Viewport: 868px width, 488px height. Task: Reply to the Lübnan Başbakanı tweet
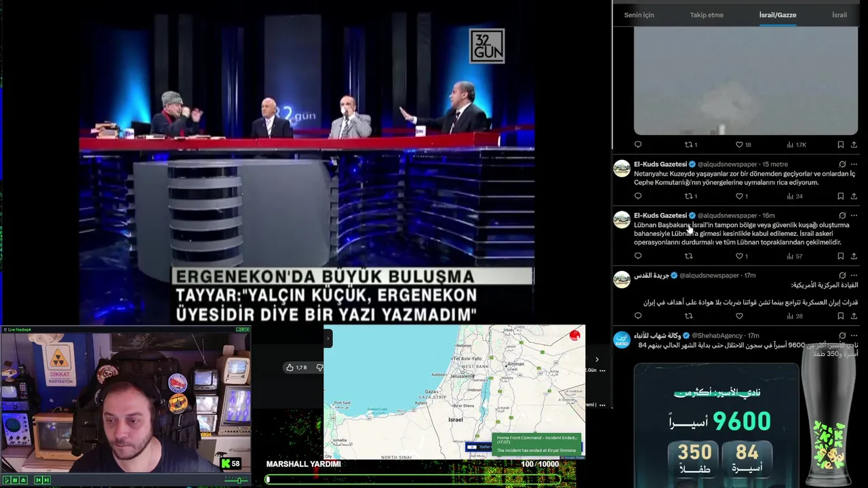[x=637, y=256]
